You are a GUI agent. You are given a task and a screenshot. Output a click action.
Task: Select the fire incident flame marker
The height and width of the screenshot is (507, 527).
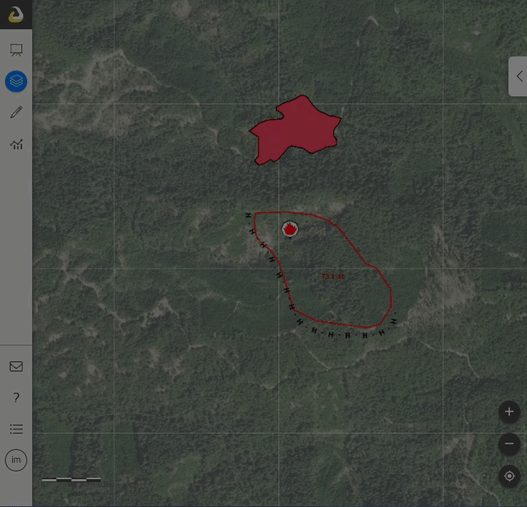tap(289, 229)
